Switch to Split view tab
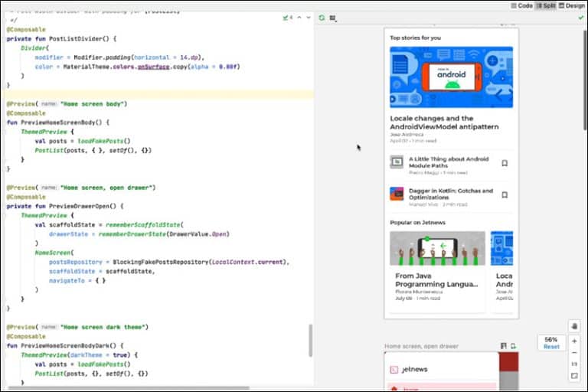 pos(545,5)
